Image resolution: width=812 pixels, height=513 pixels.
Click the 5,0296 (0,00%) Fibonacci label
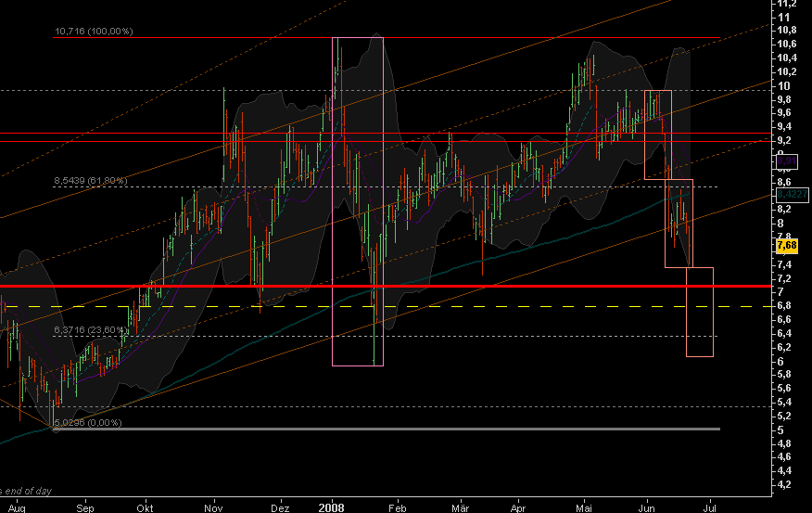(88, 423)
